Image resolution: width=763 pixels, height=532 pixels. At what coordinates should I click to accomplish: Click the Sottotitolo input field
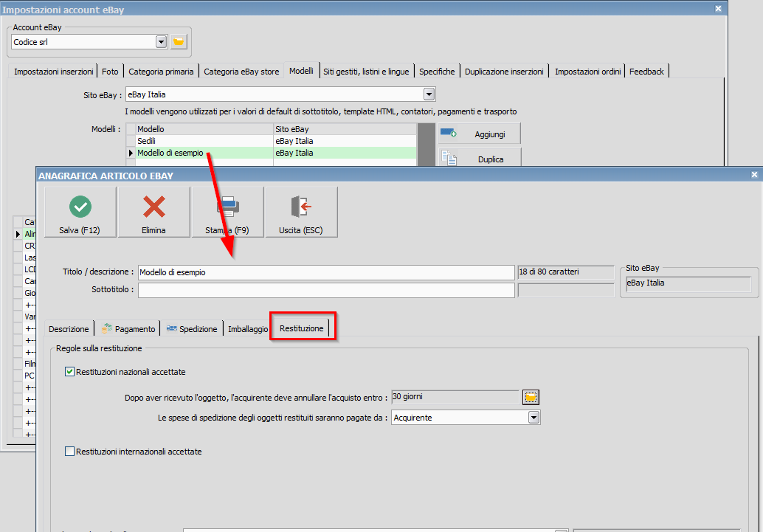(326, 290)
